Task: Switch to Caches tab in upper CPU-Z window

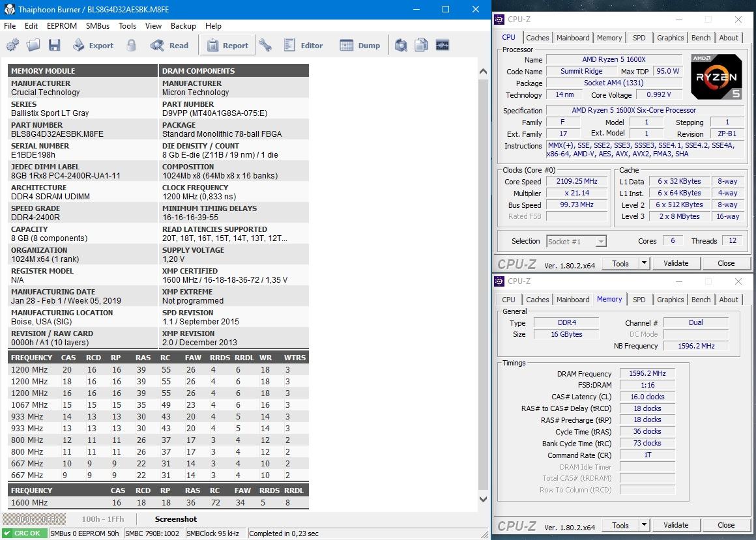Action: [537, 38]
